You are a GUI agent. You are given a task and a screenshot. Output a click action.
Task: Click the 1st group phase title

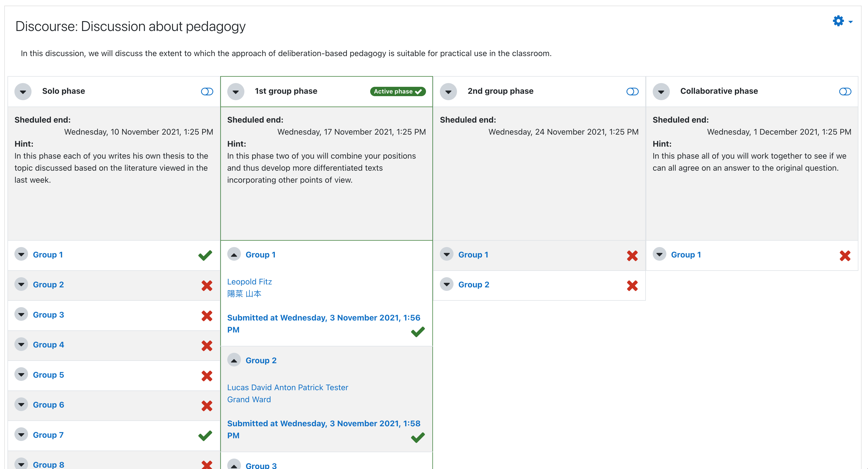pyautogui.click(x=286, y=91)
